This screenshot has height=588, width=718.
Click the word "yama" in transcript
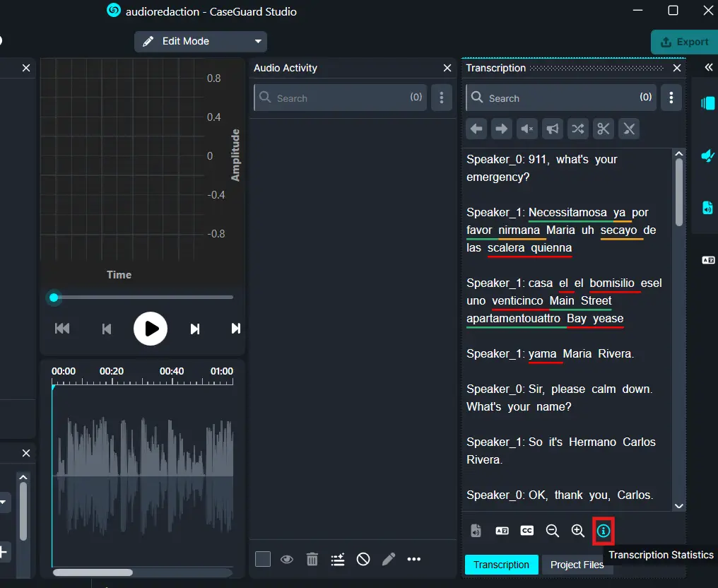coord(542,353)
